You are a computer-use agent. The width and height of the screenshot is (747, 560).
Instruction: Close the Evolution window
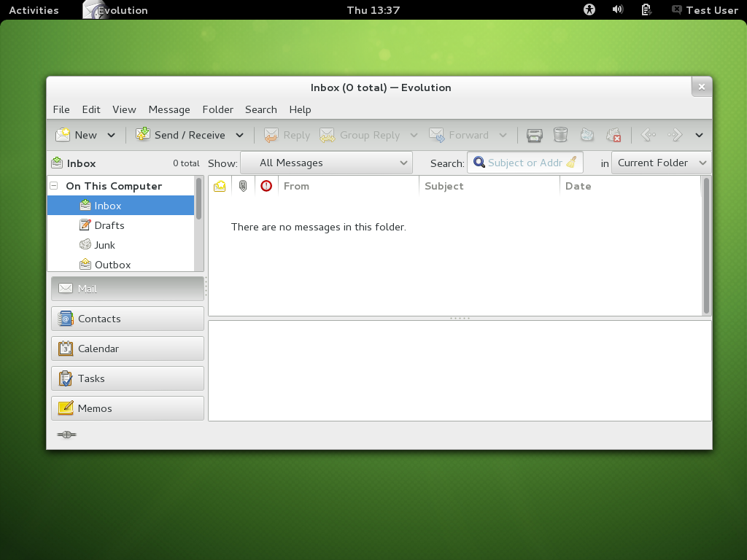click(702, 87)
